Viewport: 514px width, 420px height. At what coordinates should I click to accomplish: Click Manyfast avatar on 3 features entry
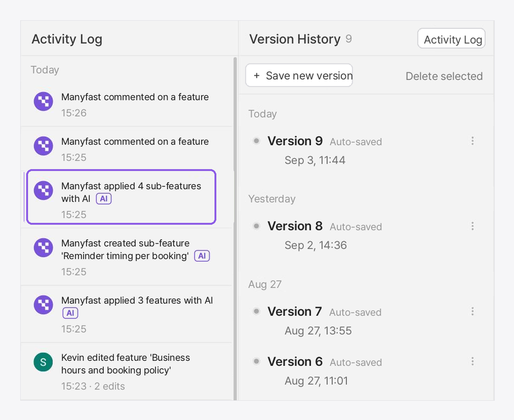click(x=43, y=305)
